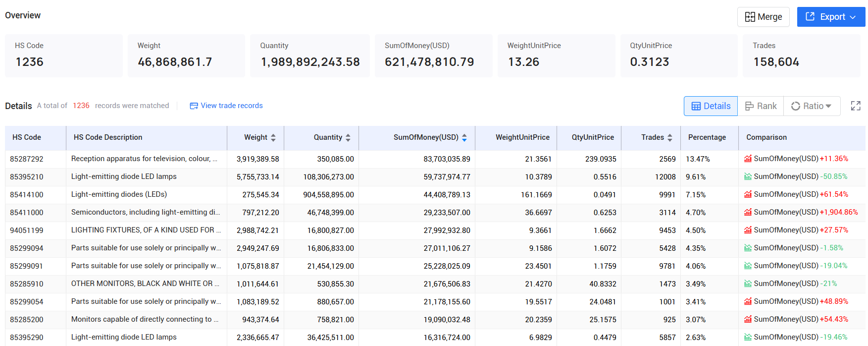Click the SumOfMoney(USD) overview card

coord(433,56)
